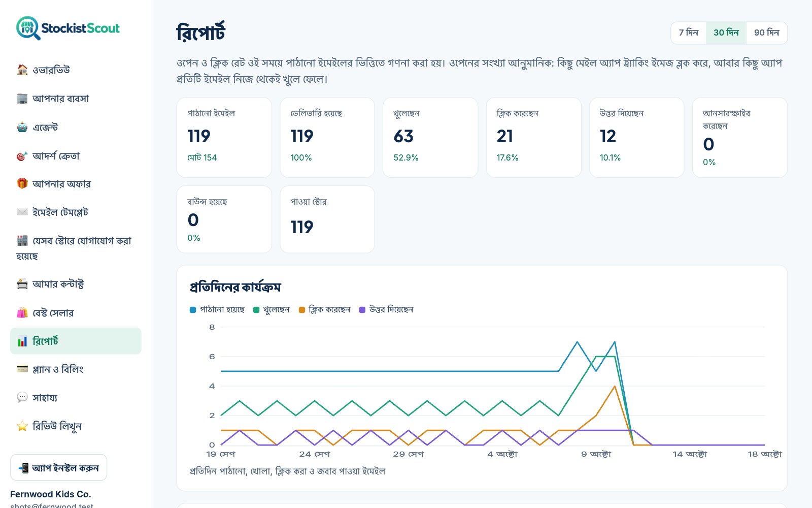Click the ইমেইল টেমপ্লেট envelope icon
The width and height of the screenshot is (812, 508).
[x=22, y=212]
